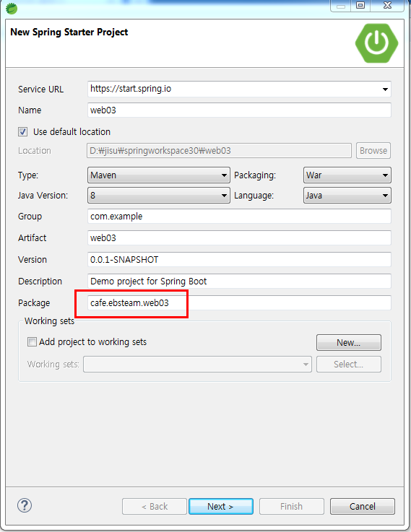Click the Type label
The height and width of the screenshot is (532, 411).
[28, 175]
